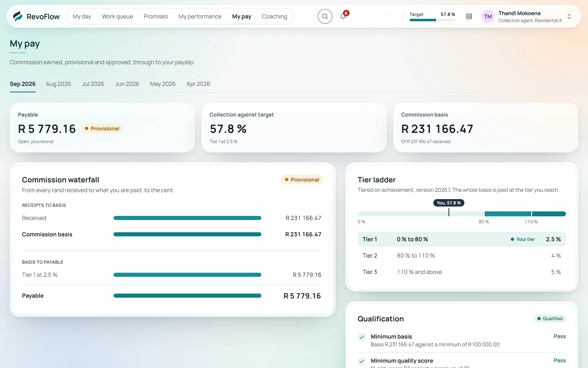Image resolution: width=588 pixels, height=368 pixels.
Task: Click the 'Open, provisional' caption
Action: point(36,142)
